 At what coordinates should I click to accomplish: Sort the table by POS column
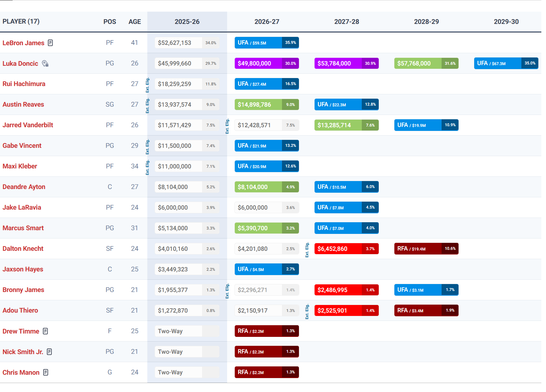pyautogui.click(x=110, y=22)
